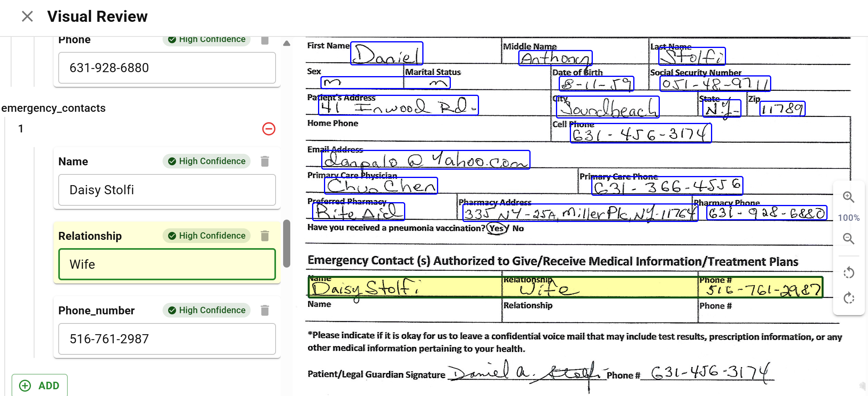Rotate the document counterclockwise

click(x=849, y=272)
